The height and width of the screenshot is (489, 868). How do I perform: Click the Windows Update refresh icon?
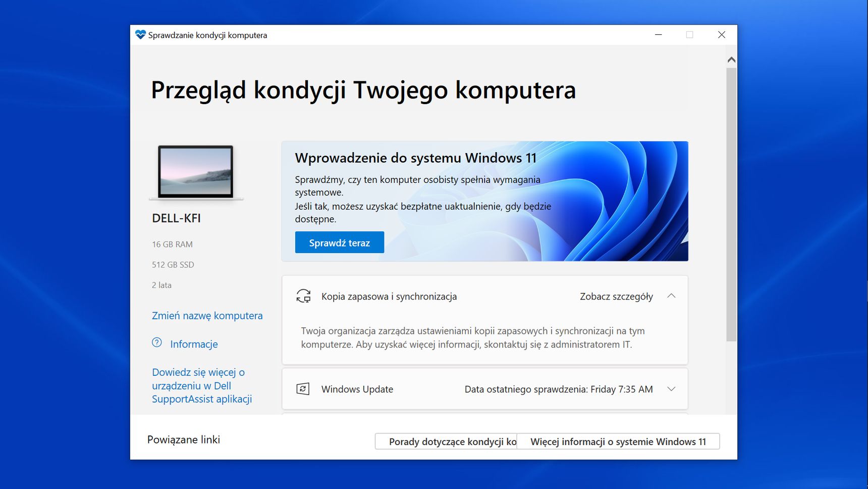pyautogui.click(x=303, y=389)
